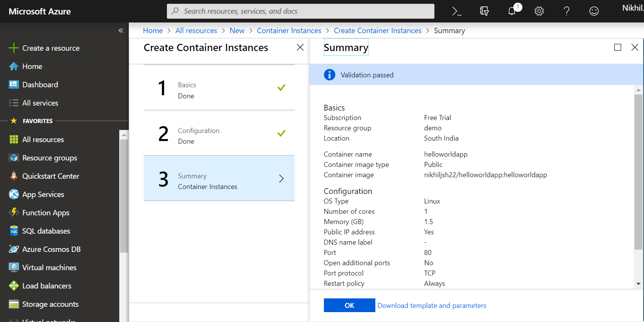Open the help question mark icon
This screenshot has width=644, height=322.
pyautogui.click(x=566, y=11)
